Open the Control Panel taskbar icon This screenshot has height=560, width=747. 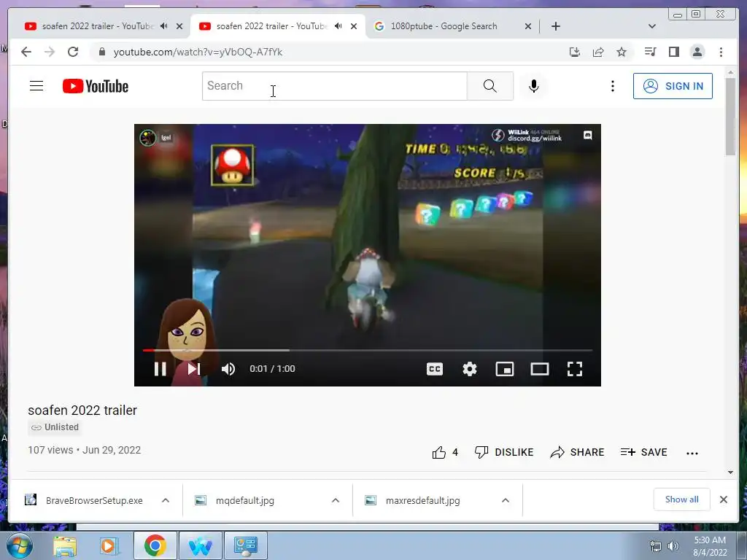247,545
